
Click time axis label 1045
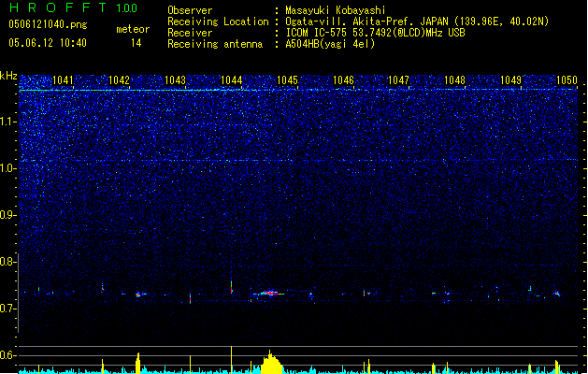click(x=287, y=80)
